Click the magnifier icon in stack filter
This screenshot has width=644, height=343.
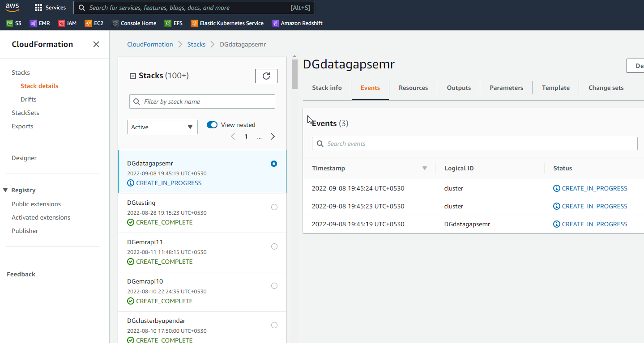[x=137, y=102]
